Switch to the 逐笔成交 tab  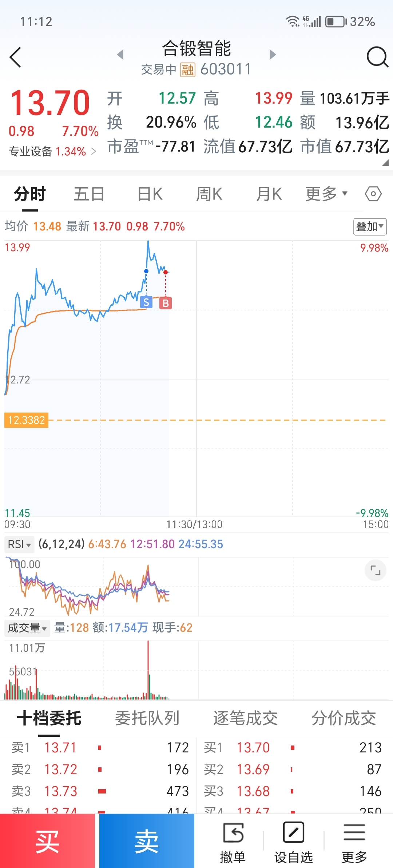pos(246,718)
